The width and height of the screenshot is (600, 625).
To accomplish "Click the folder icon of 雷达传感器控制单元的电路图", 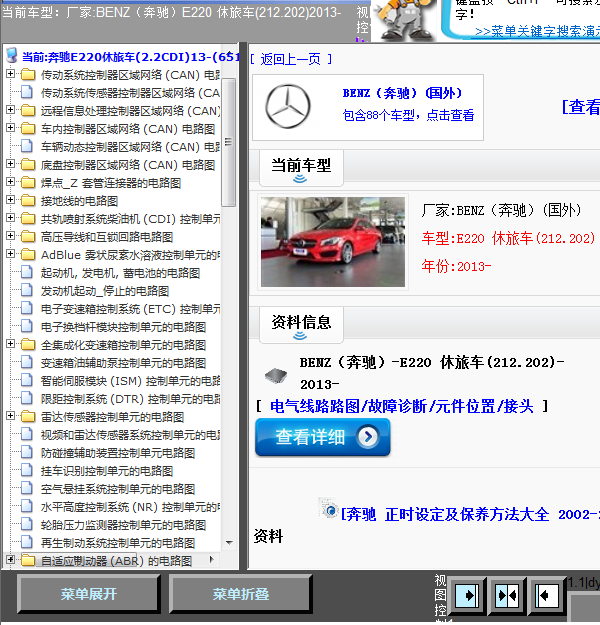I will click(x=28, y=417).
